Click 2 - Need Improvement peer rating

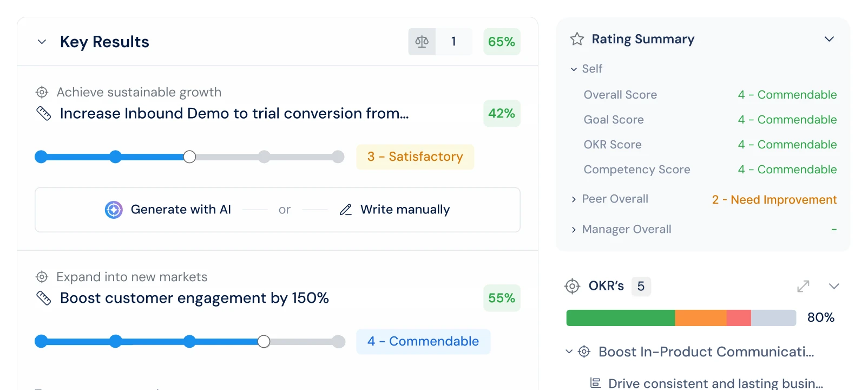pos(774,200)
